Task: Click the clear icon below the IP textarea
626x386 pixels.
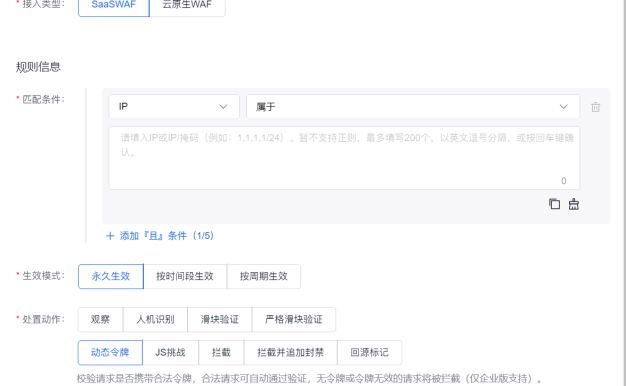Action: [x=574, y=204]
